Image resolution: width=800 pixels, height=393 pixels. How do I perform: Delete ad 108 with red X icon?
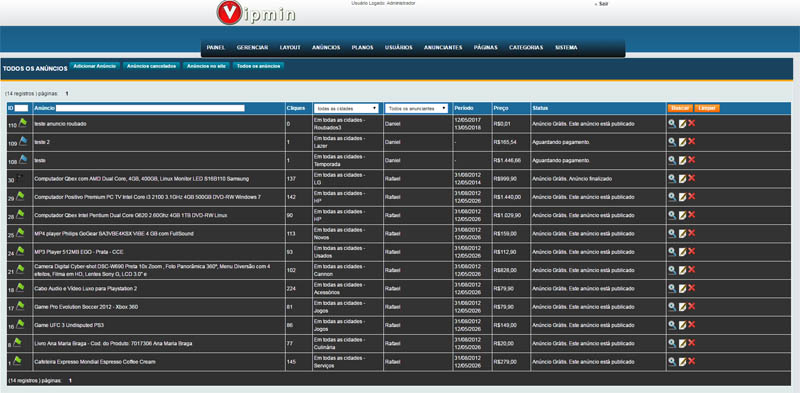tap(692, 160)
